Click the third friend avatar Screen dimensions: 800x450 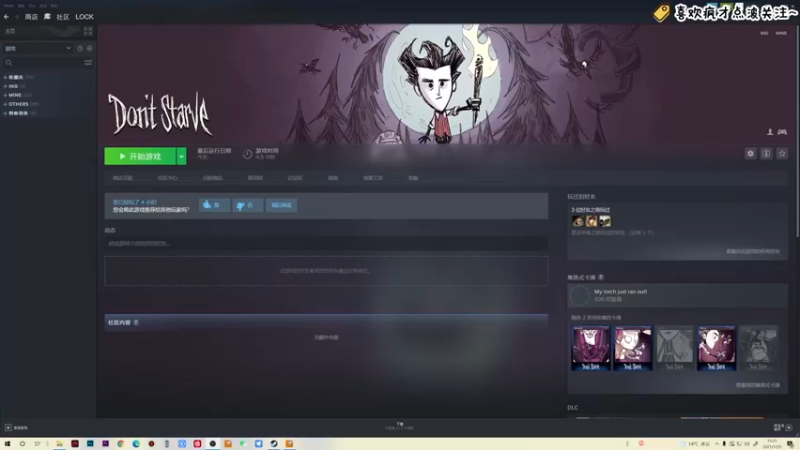pyautogui.click(x=605, y=221)
